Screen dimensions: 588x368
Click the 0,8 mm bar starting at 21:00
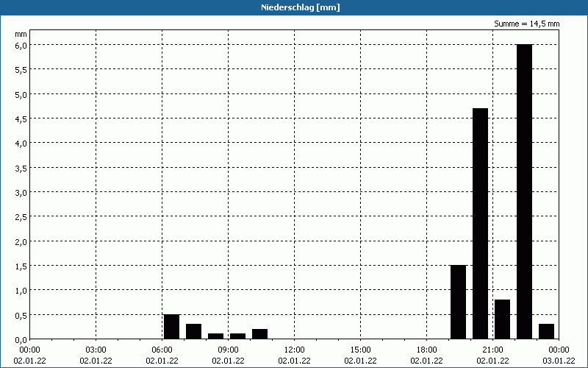point(503,319)
